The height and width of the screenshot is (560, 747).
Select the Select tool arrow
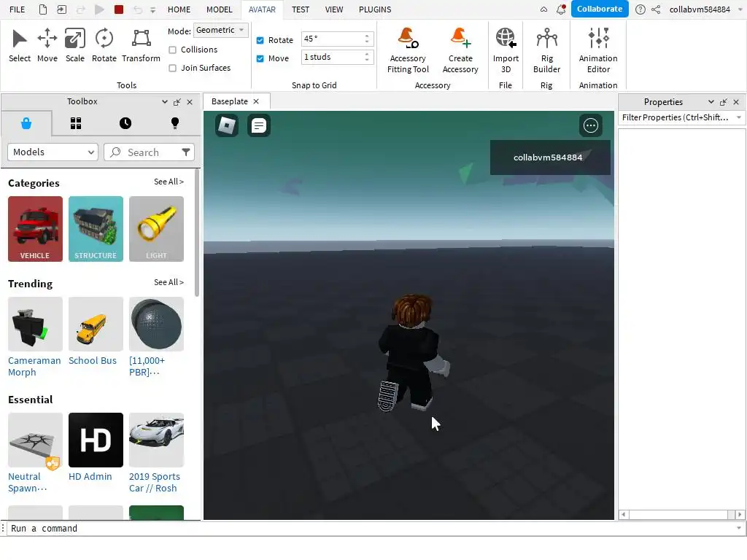click(20, 45)
